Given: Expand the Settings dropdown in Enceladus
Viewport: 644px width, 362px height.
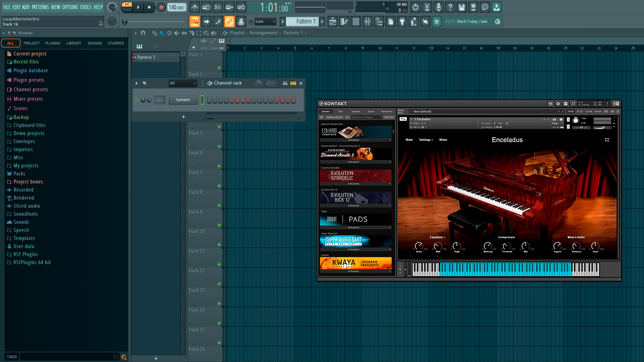Looking at the screenshot, I should (x=426, y=140).
